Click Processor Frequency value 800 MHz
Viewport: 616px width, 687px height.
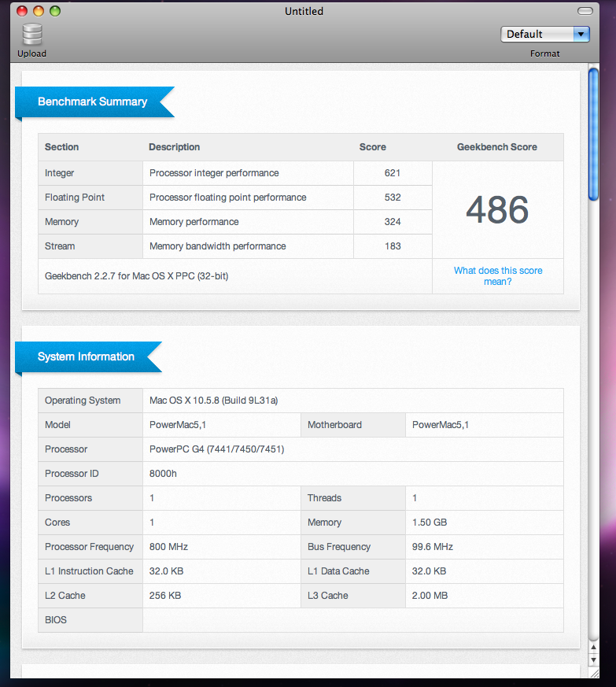click(168, 547)
